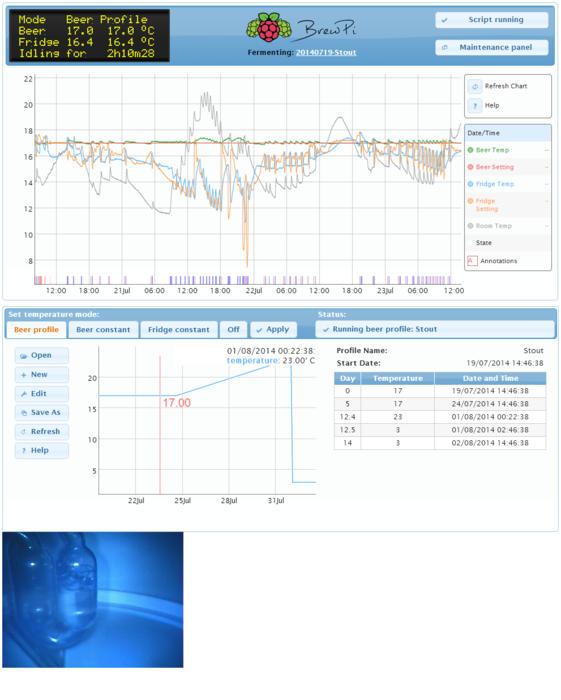This screenshot has width=561, height=700.
Task: Click the green Beer Temp legend dot
Action: [470, 150]
